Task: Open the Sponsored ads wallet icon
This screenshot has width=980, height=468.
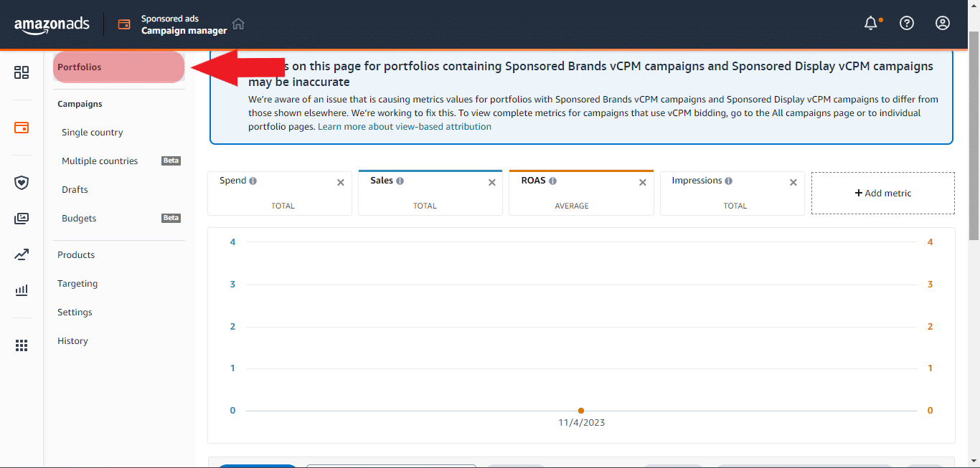Action: click(124, 24)
